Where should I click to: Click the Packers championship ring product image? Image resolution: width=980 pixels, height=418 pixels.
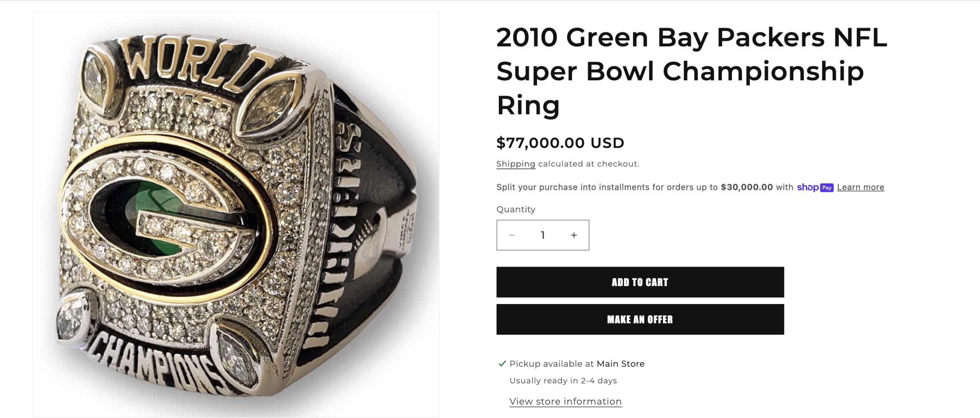[x=236, y=215]
